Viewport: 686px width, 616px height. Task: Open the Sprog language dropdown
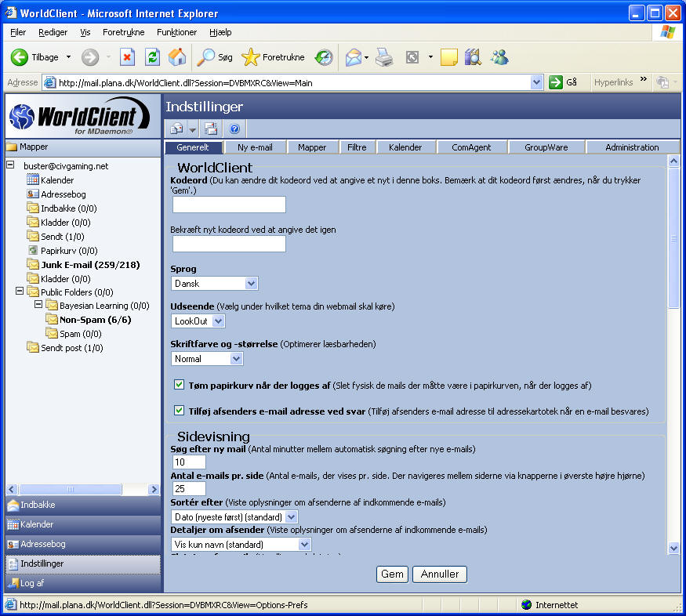tap(214, 284)
